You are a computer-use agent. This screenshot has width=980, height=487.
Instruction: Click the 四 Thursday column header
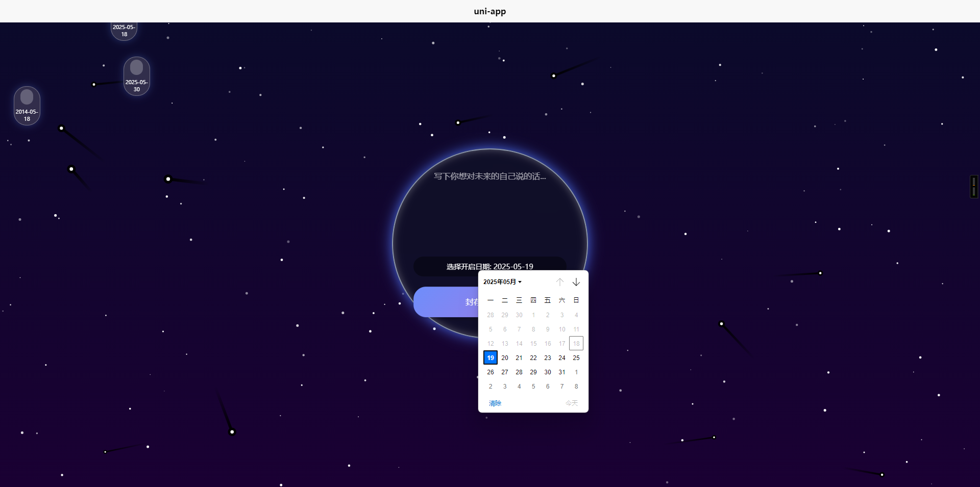tap(533, 300)
